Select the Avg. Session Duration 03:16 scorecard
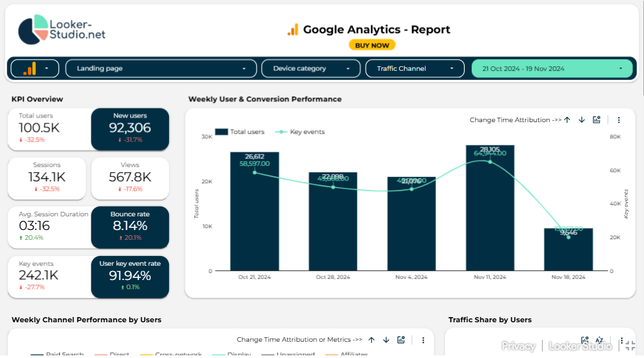Viewport: 644px width, 358px height. pos(49,227)
